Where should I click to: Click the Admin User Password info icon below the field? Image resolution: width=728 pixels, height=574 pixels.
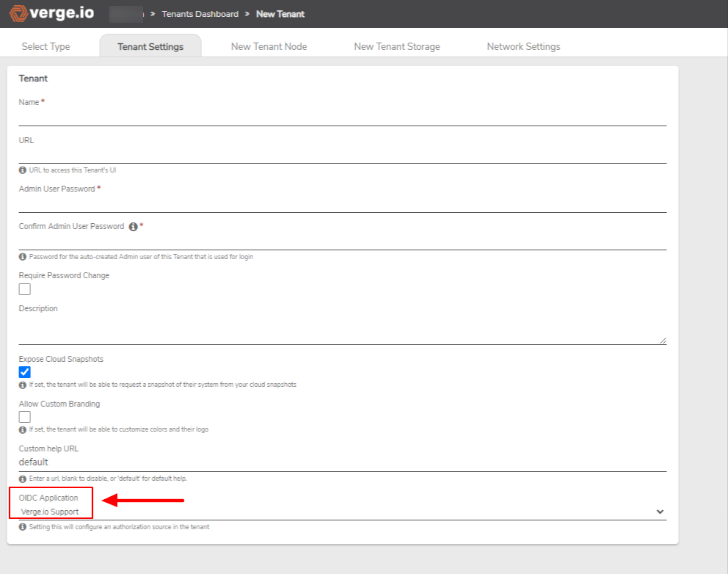(x=23, y=256)
